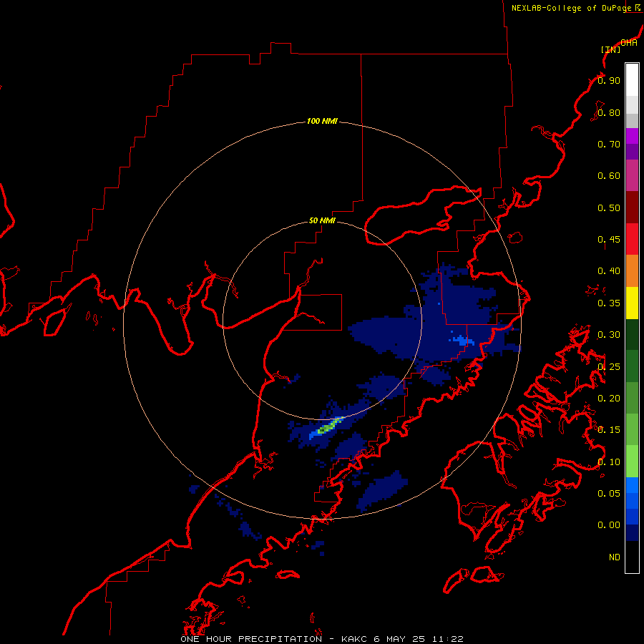
Task: Click the '50 NMI' range ring label
Action: pyautogui.click(x=322, y=220)
